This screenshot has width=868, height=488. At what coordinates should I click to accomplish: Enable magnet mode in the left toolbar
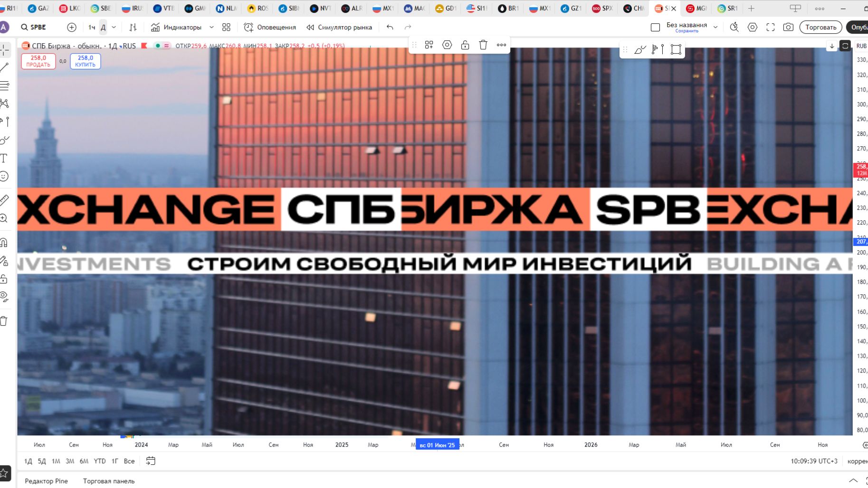click(5, 242)
